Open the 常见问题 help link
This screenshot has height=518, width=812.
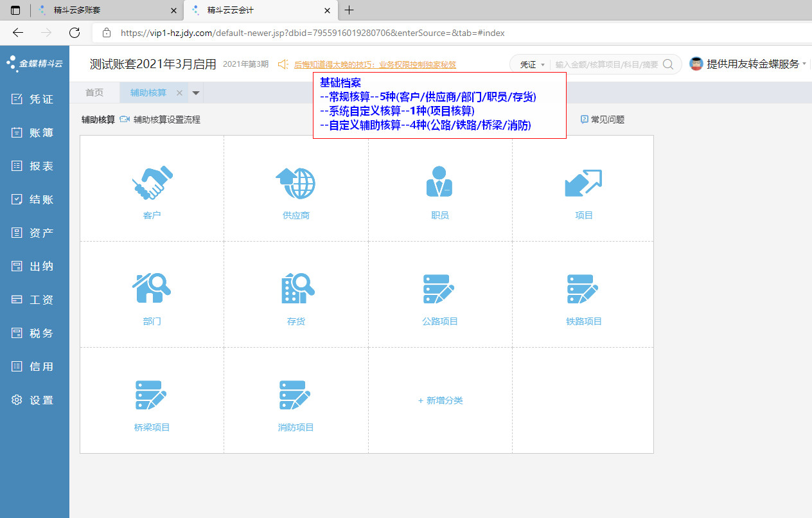(x=603, y=120)
